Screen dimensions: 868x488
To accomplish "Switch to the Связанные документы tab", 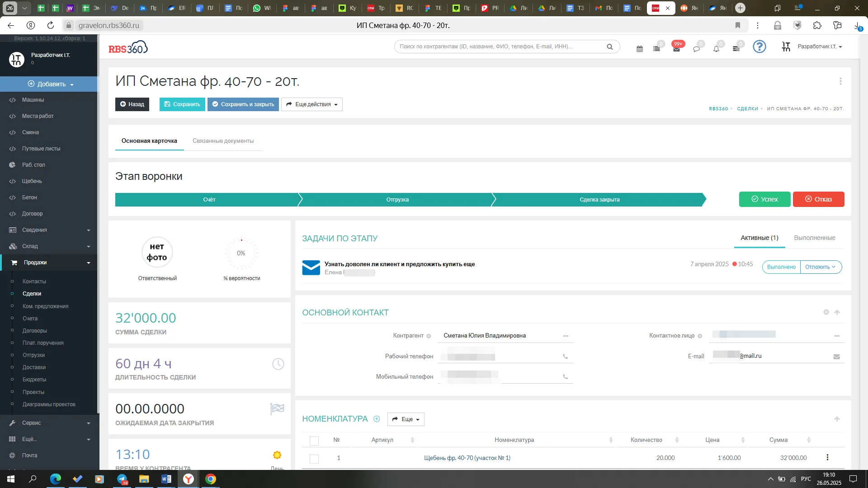I will tap(223, 141).
